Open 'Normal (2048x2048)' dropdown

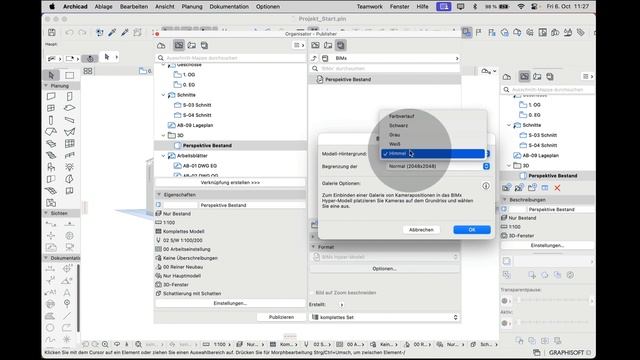click(x=438, y=166)
